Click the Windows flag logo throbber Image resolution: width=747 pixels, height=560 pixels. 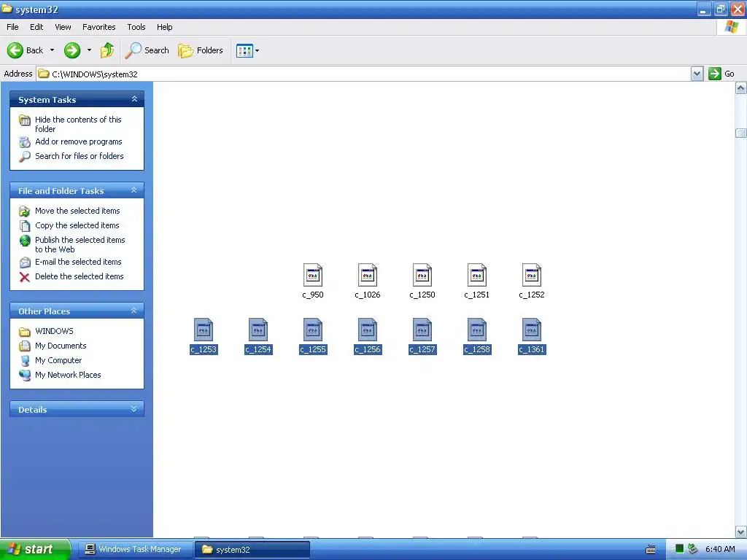tap(731, 27)
